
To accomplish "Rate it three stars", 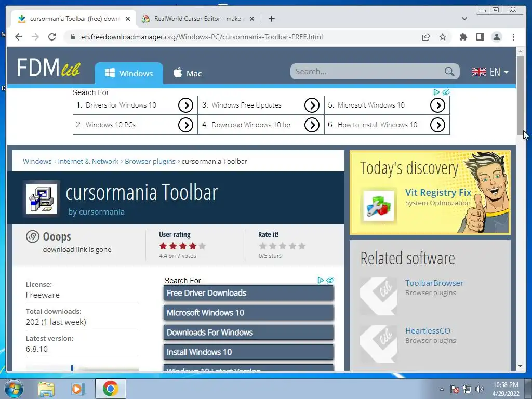I will coord(282,246).
